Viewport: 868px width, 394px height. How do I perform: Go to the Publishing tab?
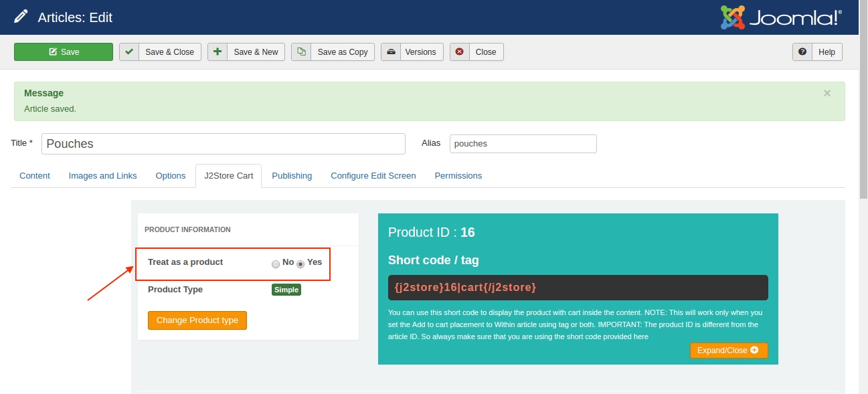292,176
